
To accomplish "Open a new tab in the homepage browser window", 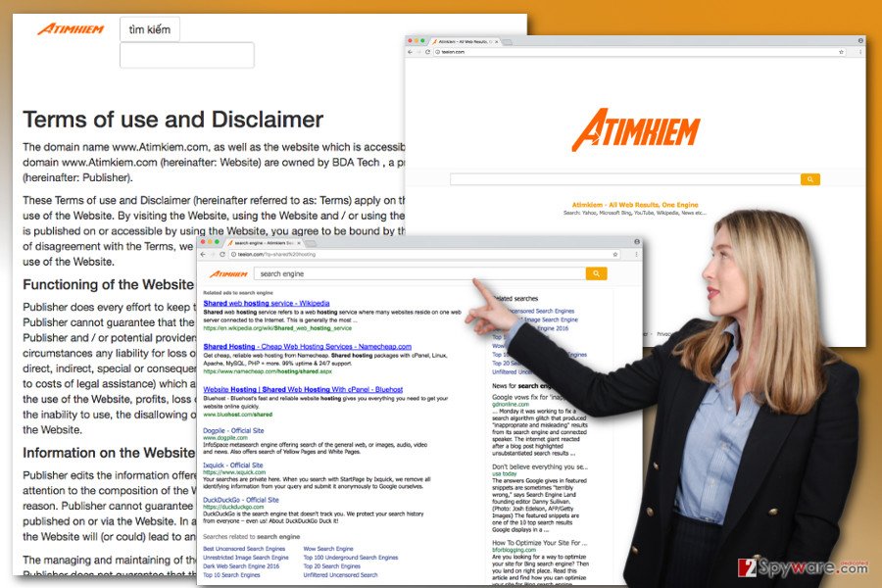I will pos(508,42).
